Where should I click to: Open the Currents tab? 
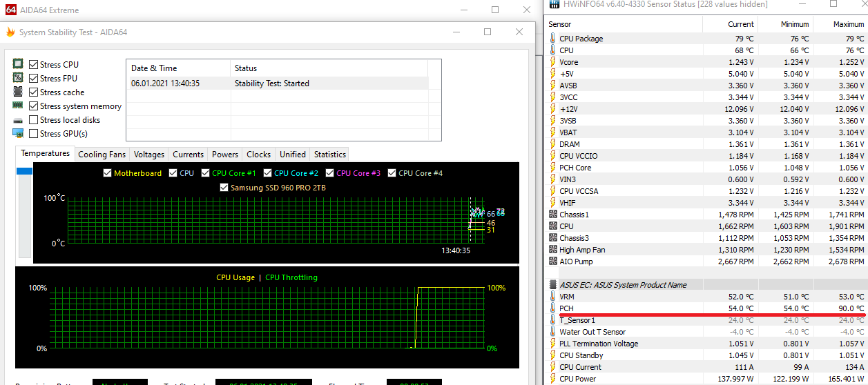pos(188,155)
